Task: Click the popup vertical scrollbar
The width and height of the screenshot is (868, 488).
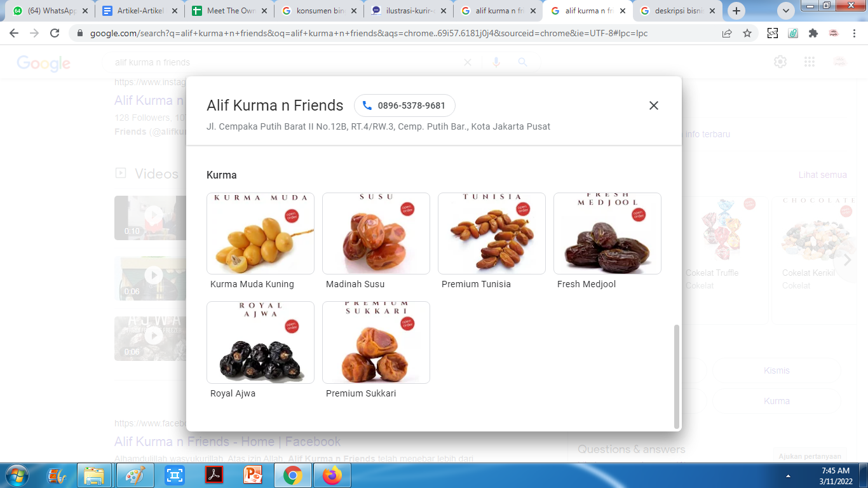Action: click(x=677, y=376)
